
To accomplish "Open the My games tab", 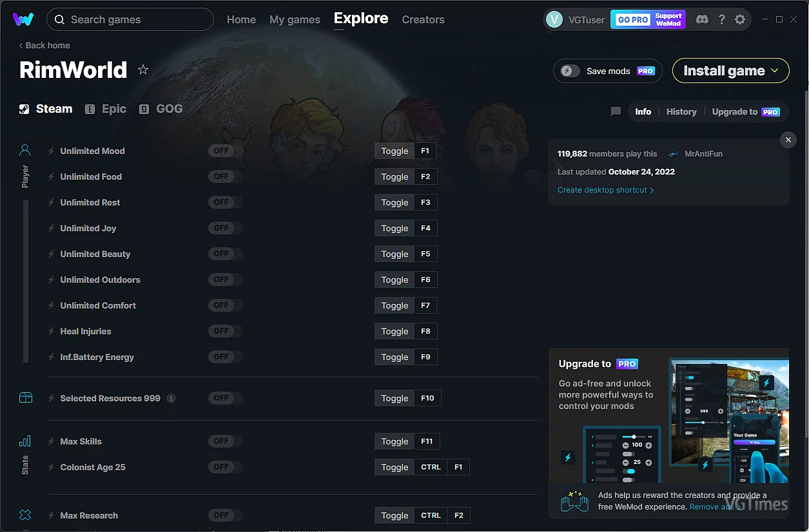I will [295, 19].
